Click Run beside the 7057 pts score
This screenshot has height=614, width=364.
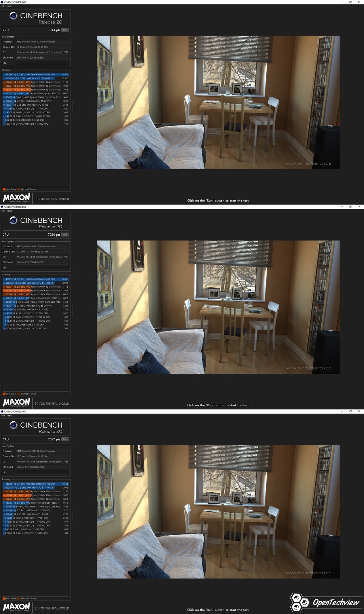pyautogui.click(x=65, y=439)
